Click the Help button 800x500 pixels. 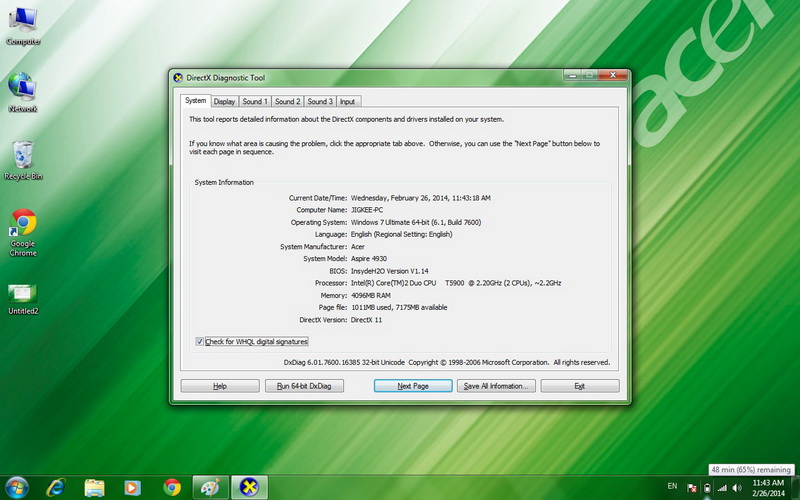(220, 386)
